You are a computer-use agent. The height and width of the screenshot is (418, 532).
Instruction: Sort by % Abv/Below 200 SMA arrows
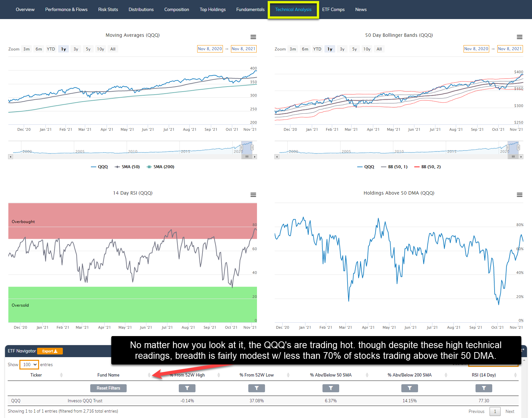[446, 375]
